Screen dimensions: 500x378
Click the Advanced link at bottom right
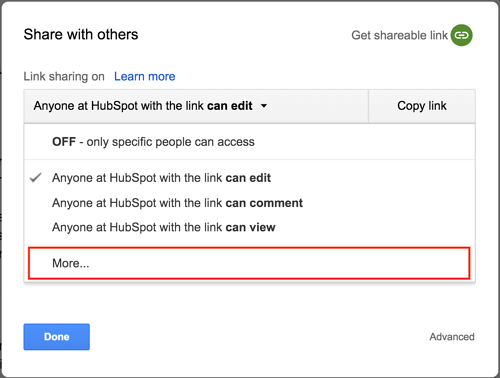point(452,337)
